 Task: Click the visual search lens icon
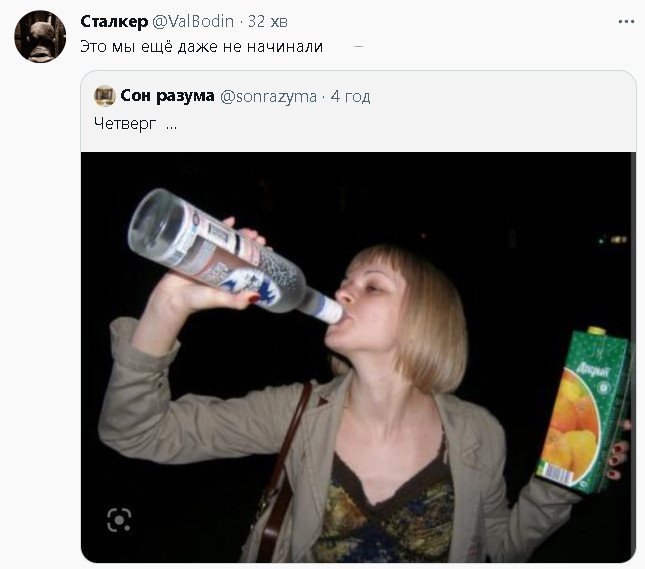(119, 519)
